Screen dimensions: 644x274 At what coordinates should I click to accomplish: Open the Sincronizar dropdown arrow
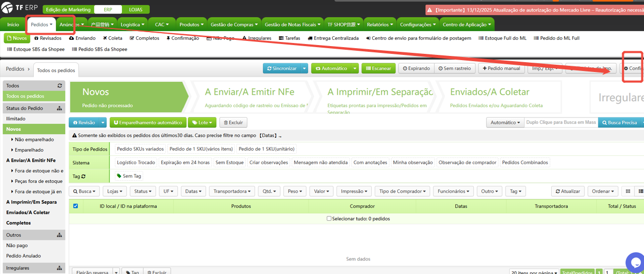304,68
